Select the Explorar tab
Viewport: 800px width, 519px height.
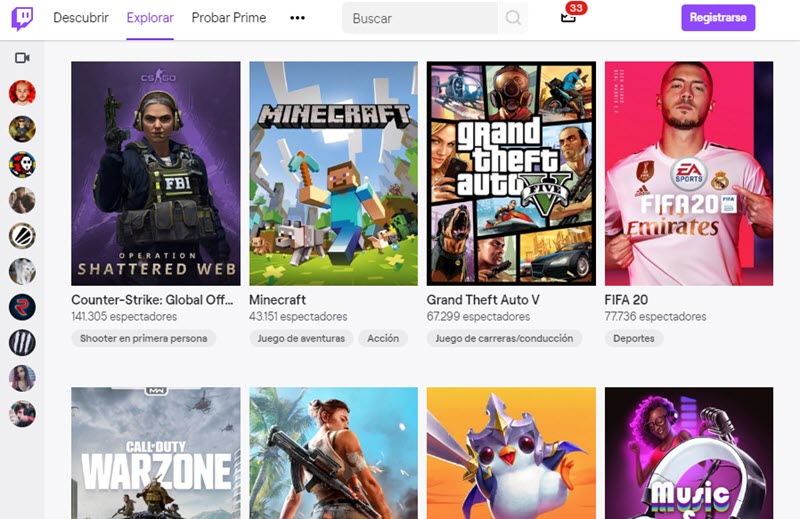click(x=150, y=18)
